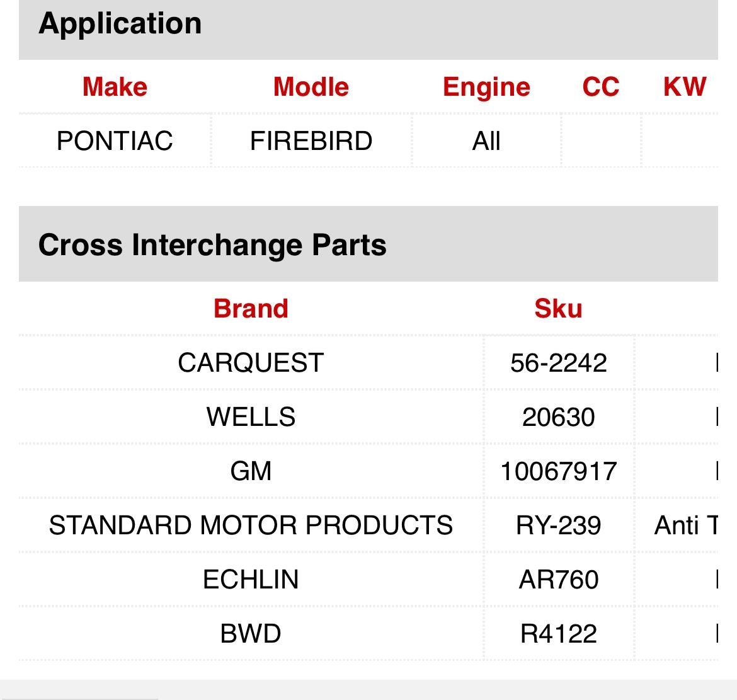Image resolution: width=737 pixels, height=700 pixels.
Task: Select the CARQUEST brand row
Action: [251, 363]
